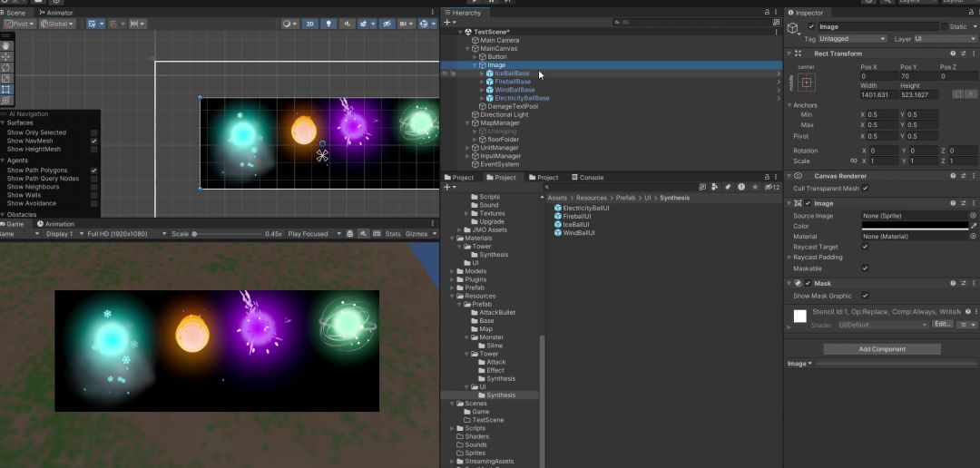Screen dimensions: 980x468
Task: Open the Tag dropdown showing Untagged
Action: coord(852,39)
